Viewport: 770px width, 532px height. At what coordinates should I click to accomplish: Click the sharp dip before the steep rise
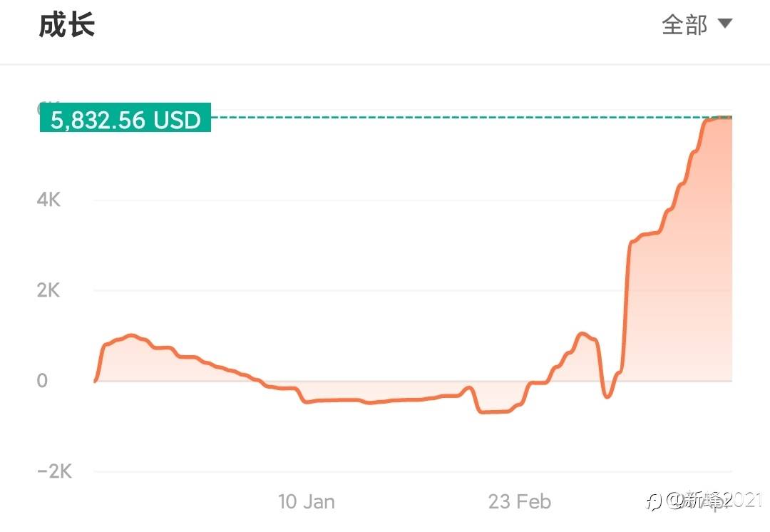coord(607,397)
